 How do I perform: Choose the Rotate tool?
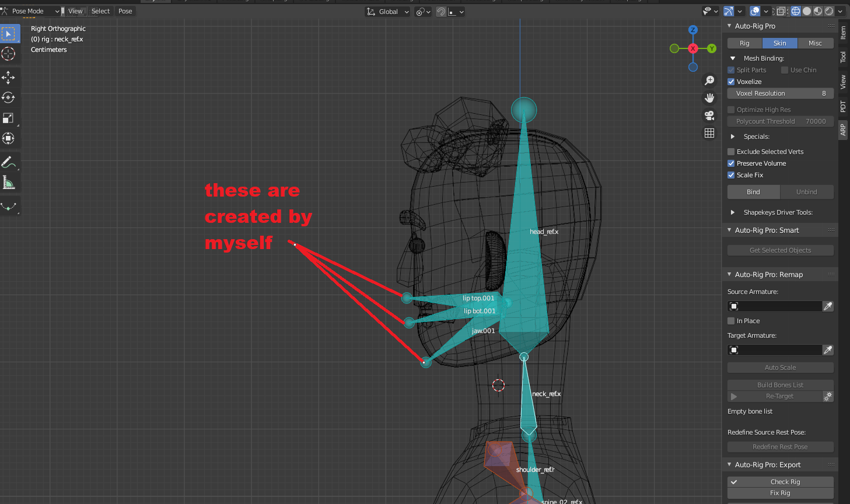click(9, 97)
